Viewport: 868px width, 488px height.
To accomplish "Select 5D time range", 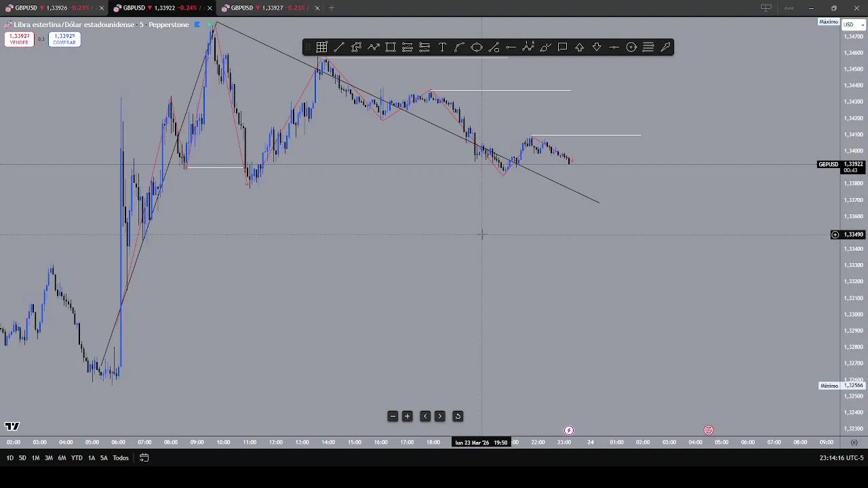I will point(22,458).
